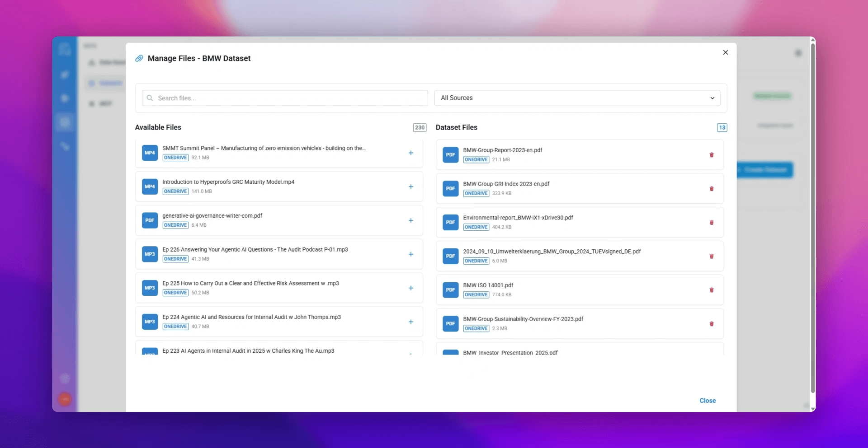Click PDF icon of Sustainability-Overview-FY-2023

pyautogui.click(x=450, y=324)
